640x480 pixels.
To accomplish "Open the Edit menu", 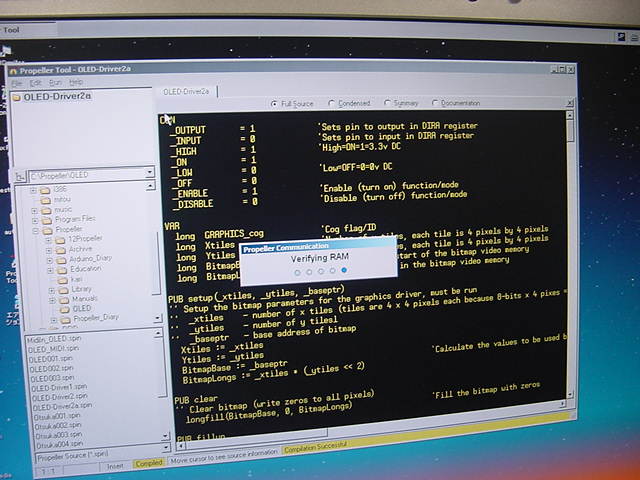I will 36,83.
